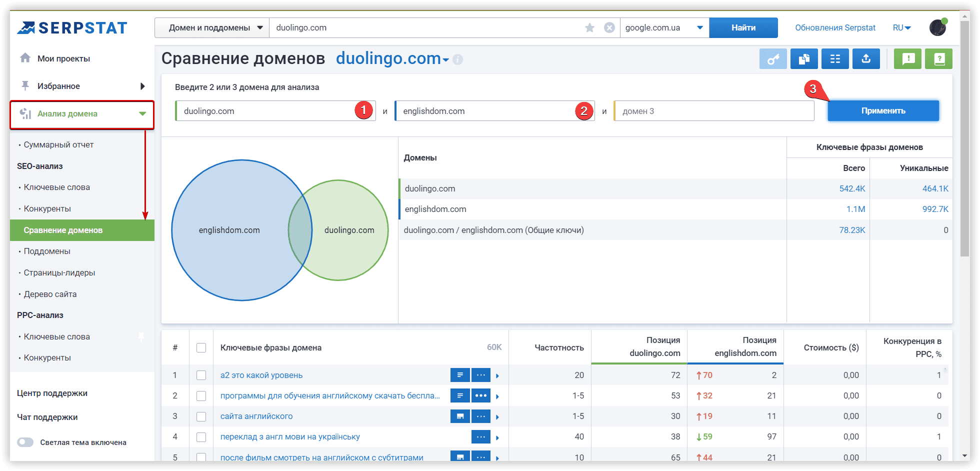
Task: Open the RU language dropdown
Action: click(x=902, y=28)
